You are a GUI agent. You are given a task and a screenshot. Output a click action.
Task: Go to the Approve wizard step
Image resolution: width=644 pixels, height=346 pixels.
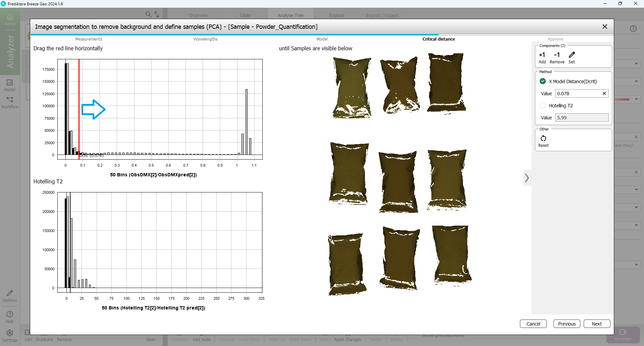click(555, 39)
